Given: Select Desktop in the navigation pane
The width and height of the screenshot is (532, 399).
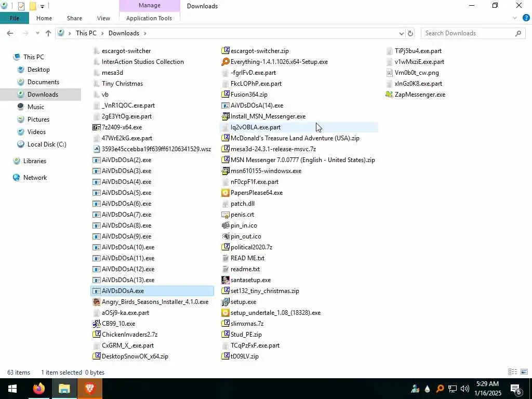Looking at the screenshot, I should 38,70.
